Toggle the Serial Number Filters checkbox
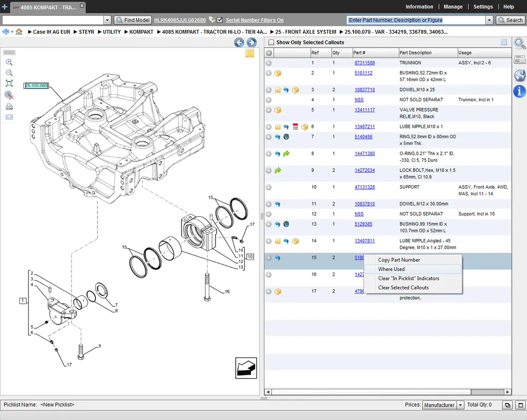 pos(219,20)
